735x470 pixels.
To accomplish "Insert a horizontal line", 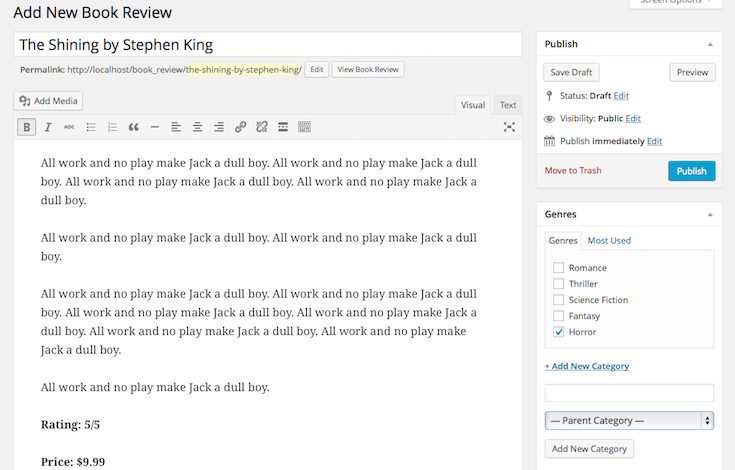I will (x=155, y=127).
